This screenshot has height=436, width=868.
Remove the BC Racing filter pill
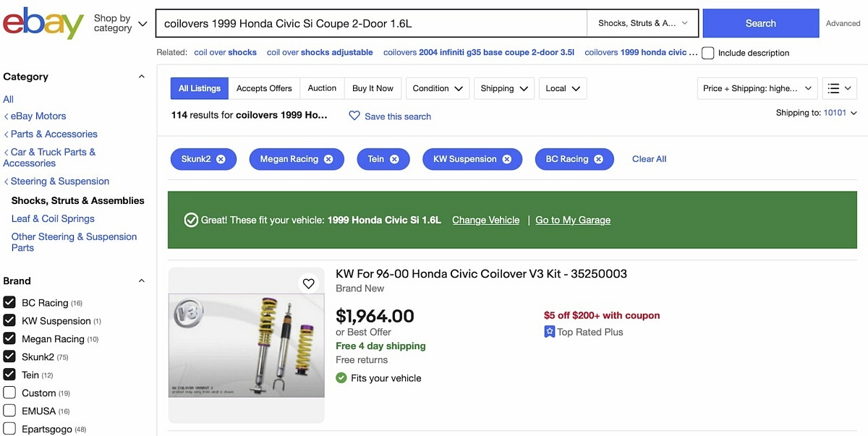599,159
